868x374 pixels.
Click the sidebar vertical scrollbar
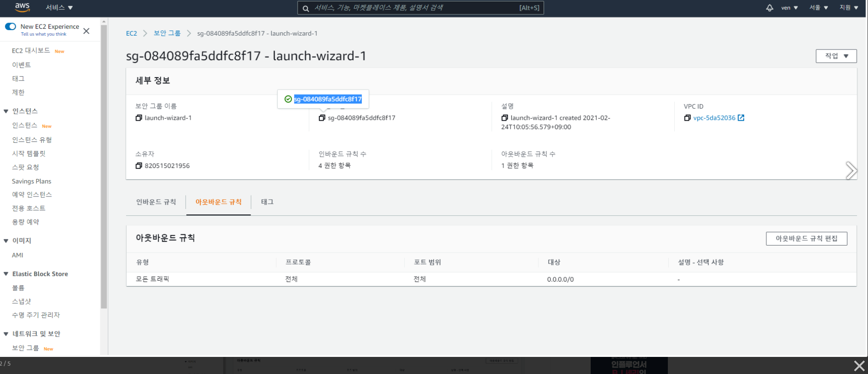[104, 166]
